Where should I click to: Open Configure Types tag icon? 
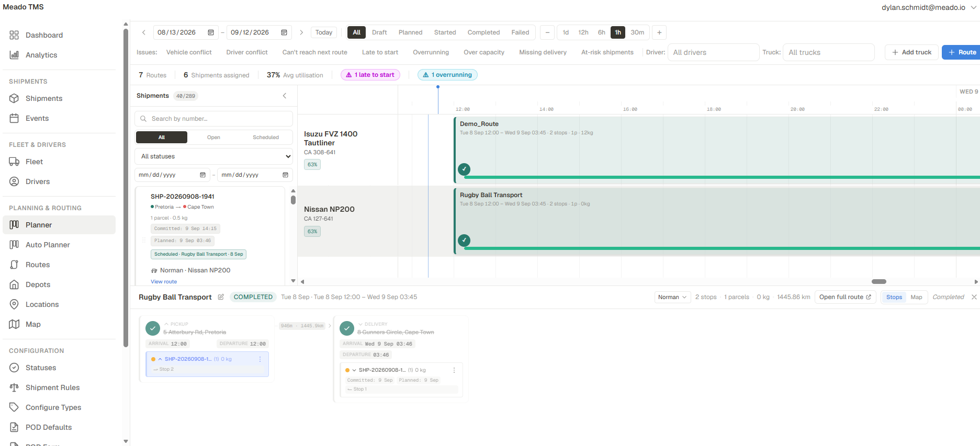pyautogui.click(x=14, y=407)
